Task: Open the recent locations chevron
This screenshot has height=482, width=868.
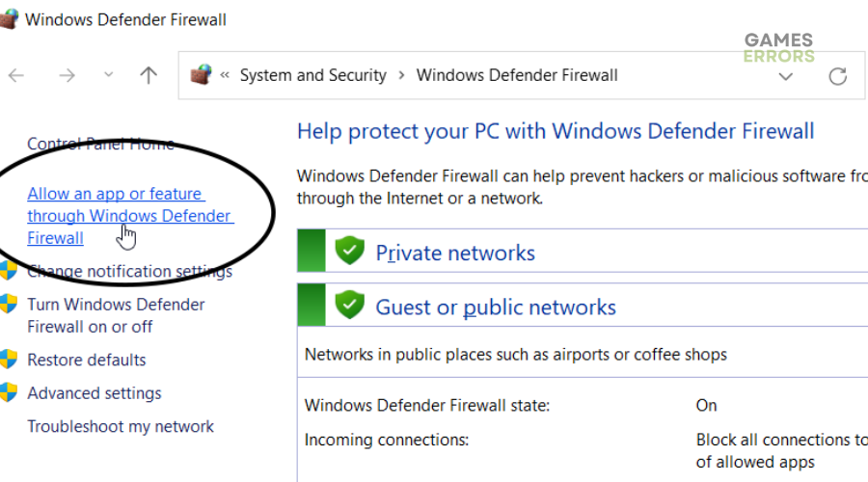Action: coord(108,74)
